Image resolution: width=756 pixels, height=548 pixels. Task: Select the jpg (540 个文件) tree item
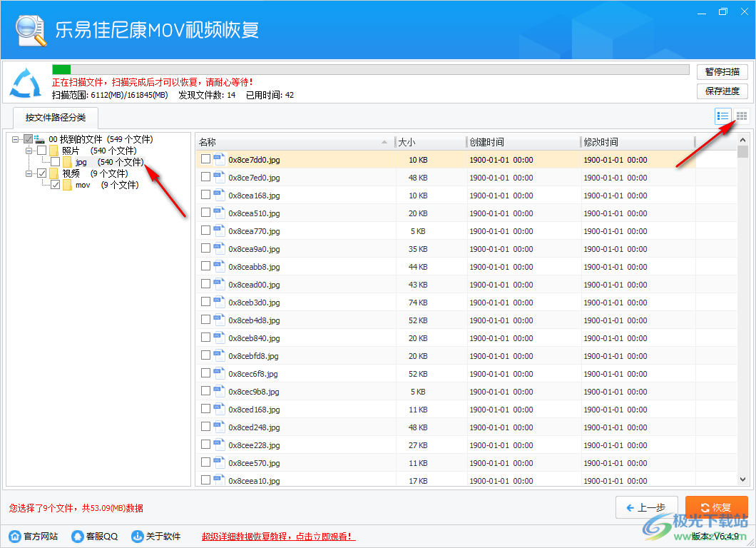(109, 162)
